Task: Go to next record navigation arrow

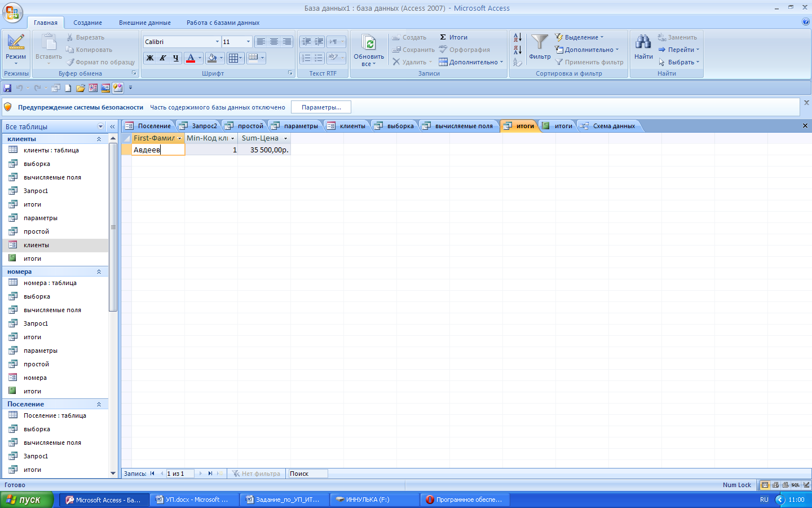Action: point(200,474)
